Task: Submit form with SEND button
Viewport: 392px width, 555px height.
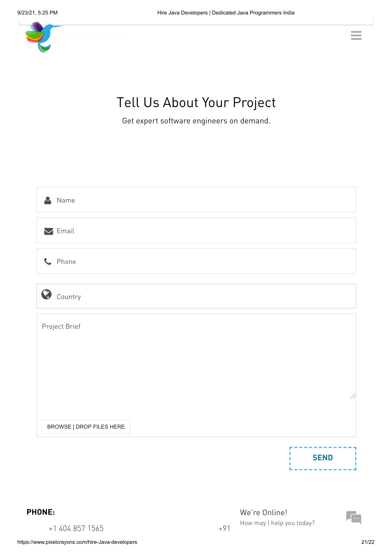Action: tap(323, 458)
